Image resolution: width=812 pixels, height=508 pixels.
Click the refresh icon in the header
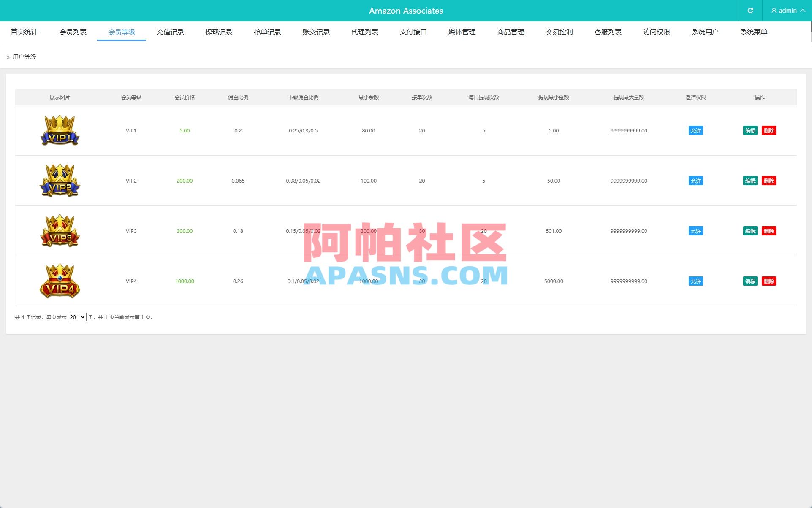pos(750,11)
